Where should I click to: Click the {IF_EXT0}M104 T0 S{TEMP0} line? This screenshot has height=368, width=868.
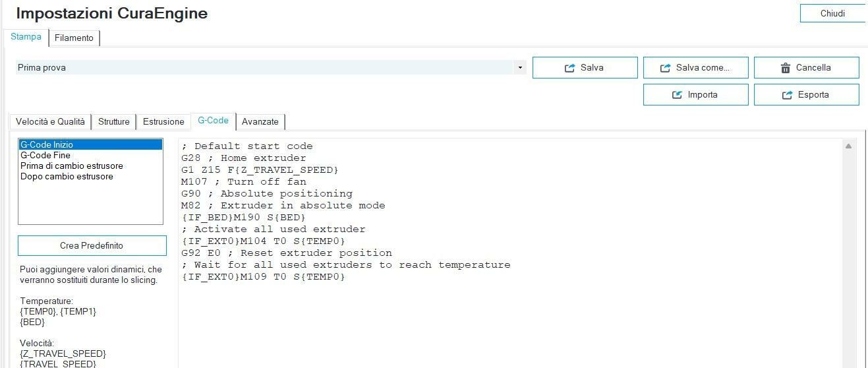coord(264,241)
